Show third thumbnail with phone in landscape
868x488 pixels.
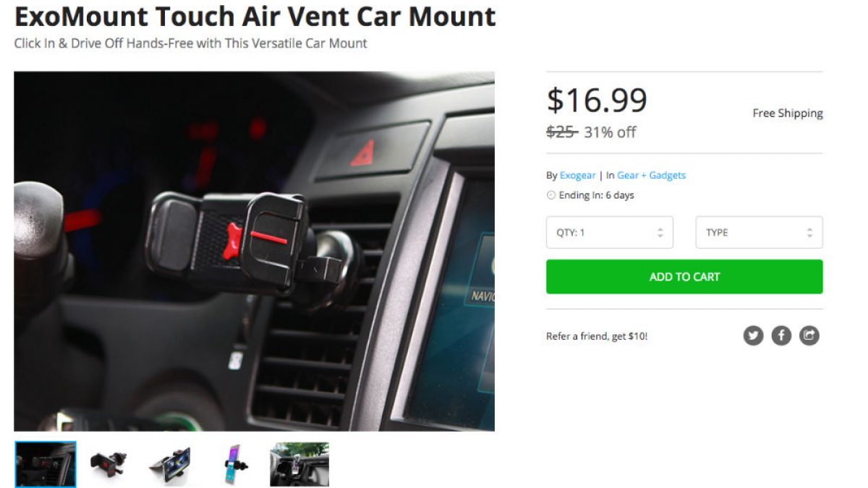click(171, 464)
